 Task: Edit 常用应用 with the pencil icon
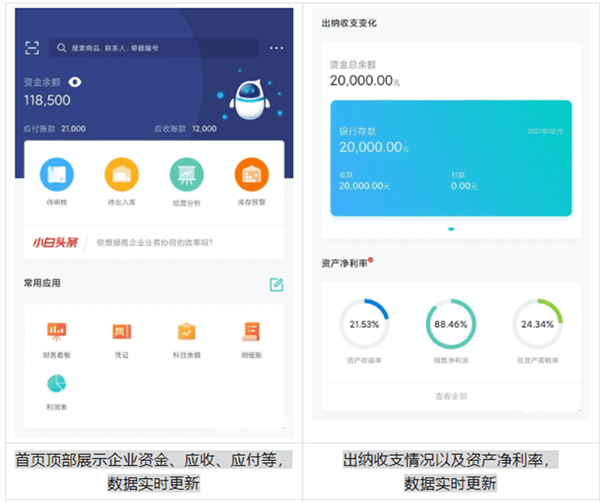[x=276, y=285]
